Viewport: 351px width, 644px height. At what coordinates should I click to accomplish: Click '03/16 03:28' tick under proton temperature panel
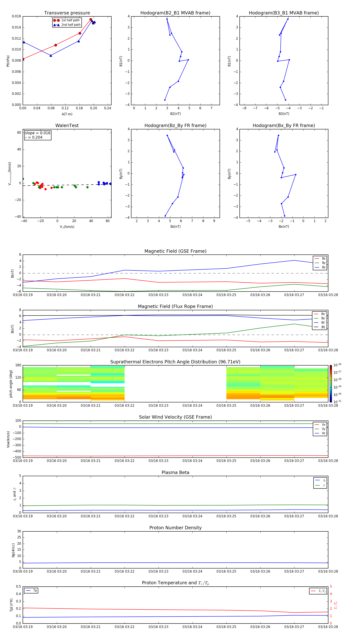pyautogui.click(x=328, y=627)
